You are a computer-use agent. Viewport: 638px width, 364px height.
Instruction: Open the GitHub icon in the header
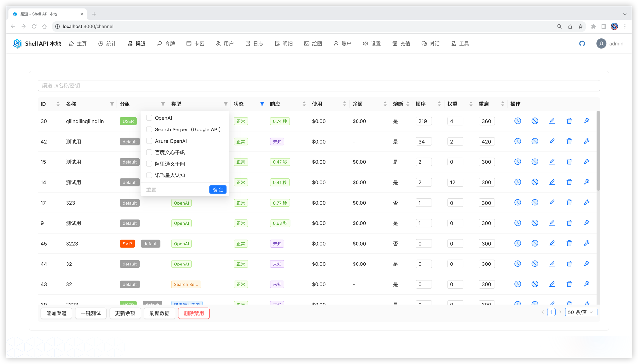point(582,44)
